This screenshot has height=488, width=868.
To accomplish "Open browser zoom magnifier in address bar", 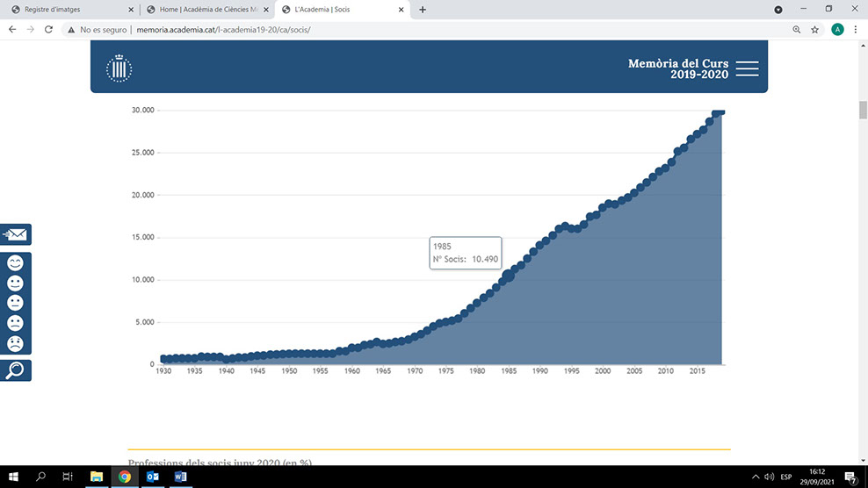I will [x=797, y=29].
